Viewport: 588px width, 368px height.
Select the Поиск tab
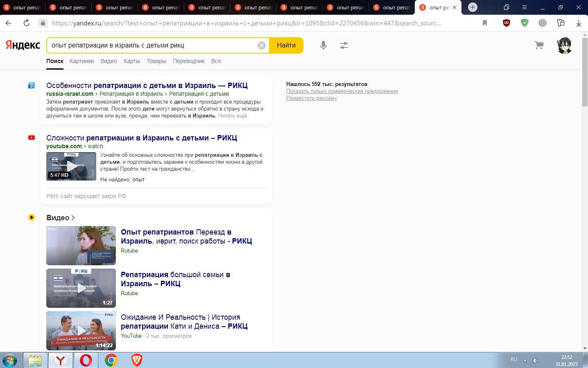tap(55, 61)
